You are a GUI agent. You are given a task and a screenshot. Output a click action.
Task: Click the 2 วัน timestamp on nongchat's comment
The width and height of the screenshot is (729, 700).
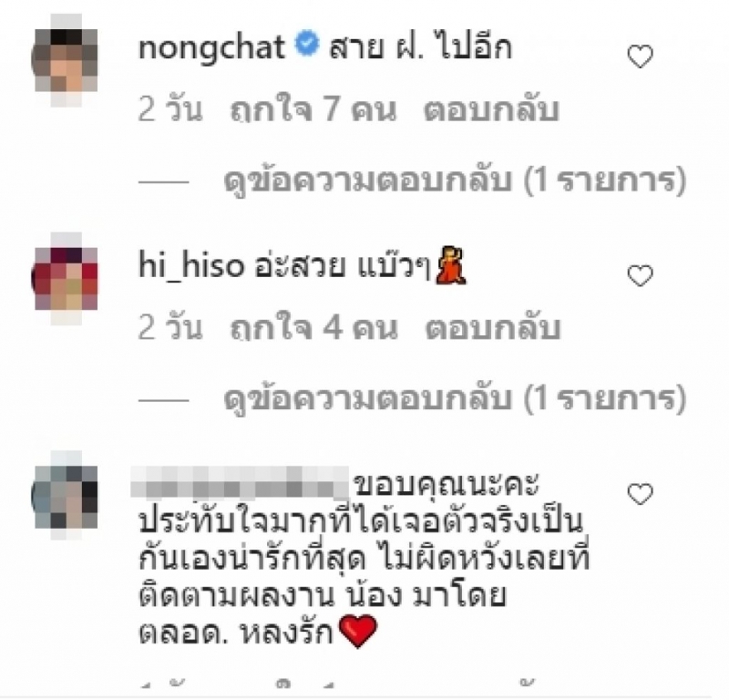click(170, 109)
